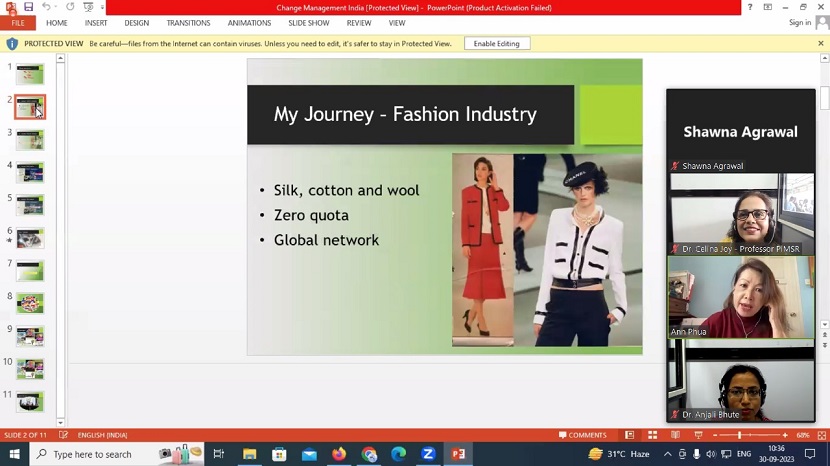Click the Save icon in quick access toolbar
Image resolution: width=830 pixels, height=466 pixels.
[x=28, y=7]
